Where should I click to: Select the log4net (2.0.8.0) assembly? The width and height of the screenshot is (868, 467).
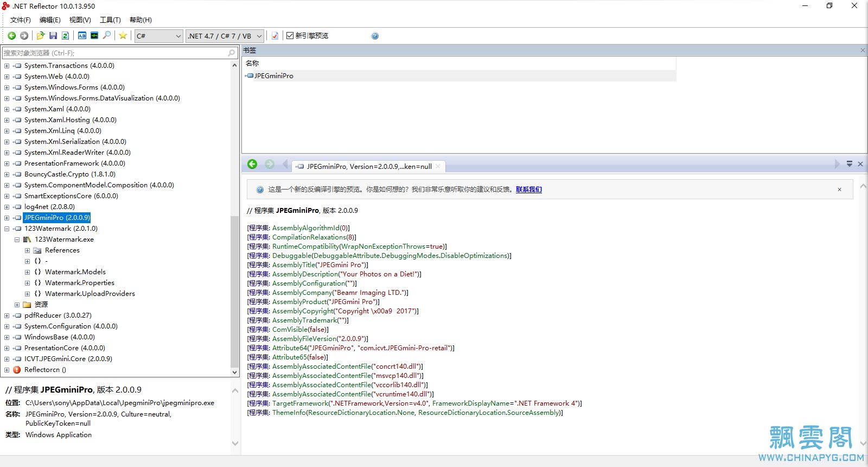coord(49,207)
